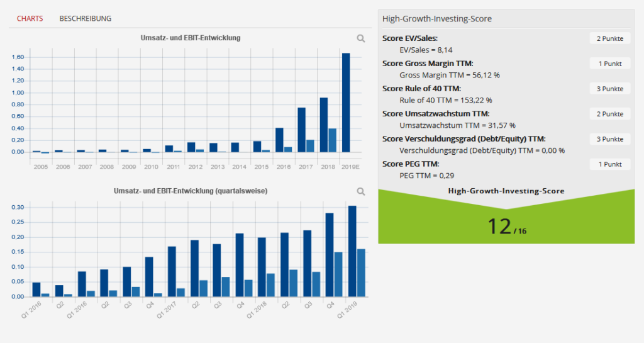Select the 2016 revenue bar in annual chart
Screen dimensions: 644x343
point(279,140)
